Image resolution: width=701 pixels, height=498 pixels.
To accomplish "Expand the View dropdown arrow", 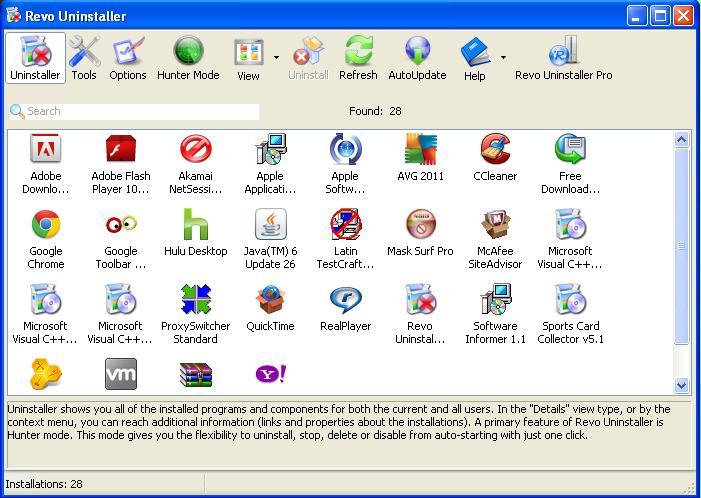I will coord(276,58).
